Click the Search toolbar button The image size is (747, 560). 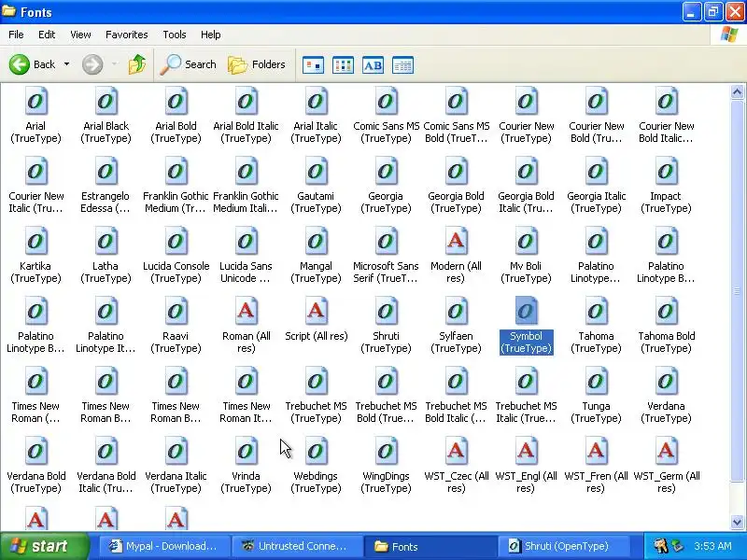[188, 64]
